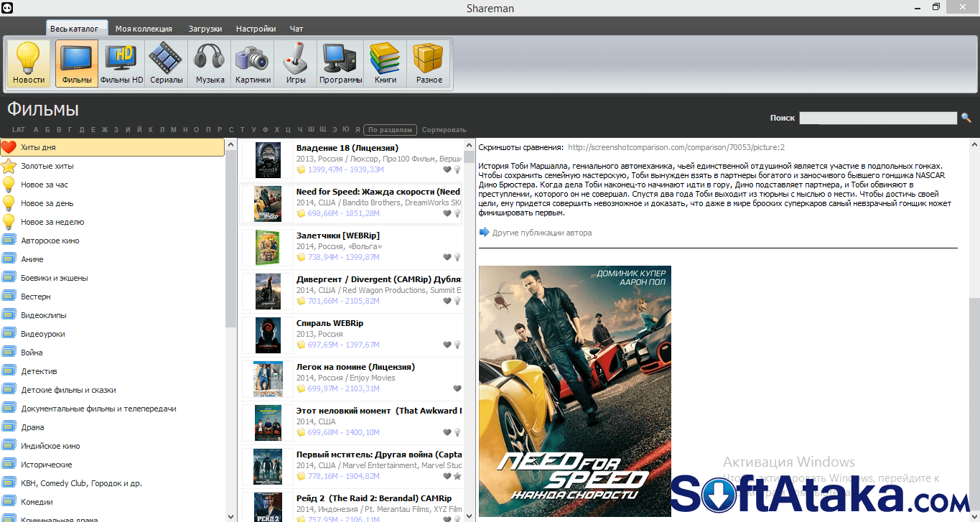980x522 pixels.
Task: Toggle favorite heart on Need for Speed item
Action: 447,213
